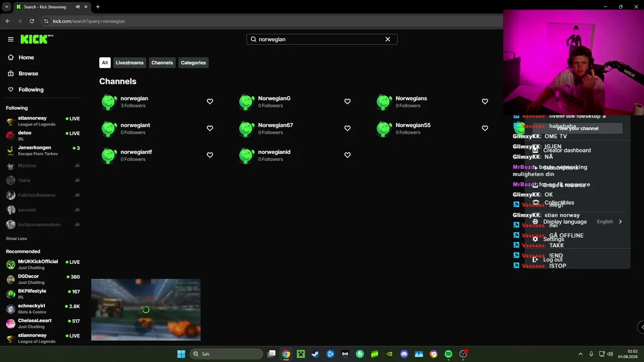Open schneckyirl's Slots & Casino stream

(x=43, y=309)
